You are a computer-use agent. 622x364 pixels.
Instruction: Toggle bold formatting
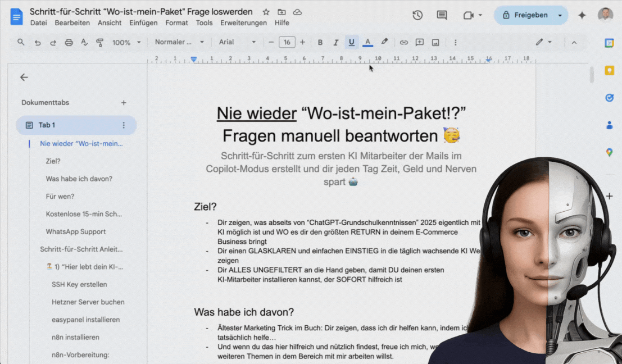(320, 42)
